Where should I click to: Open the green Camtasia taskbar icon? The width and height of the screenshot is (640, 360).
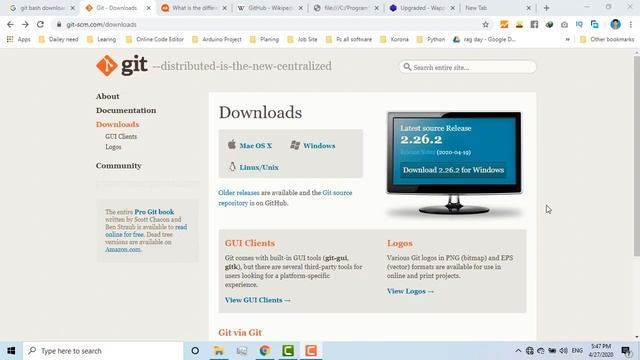pos(288,351)
